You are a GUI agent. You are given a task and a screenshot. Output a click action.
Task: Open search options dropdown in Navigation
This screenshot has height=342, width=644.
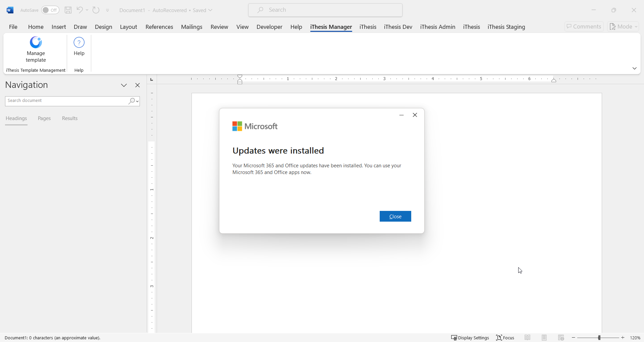[138, 101]
